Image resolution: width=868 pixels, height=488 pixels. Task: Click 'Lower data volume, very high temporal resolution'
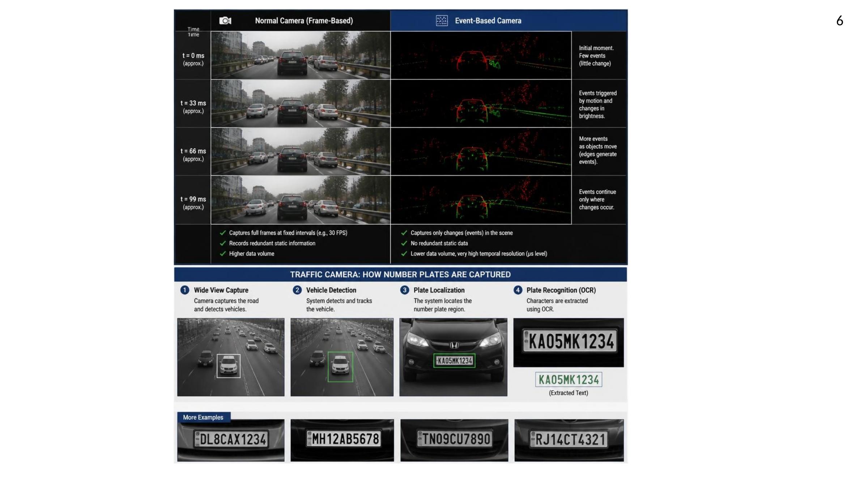point(478,254)
